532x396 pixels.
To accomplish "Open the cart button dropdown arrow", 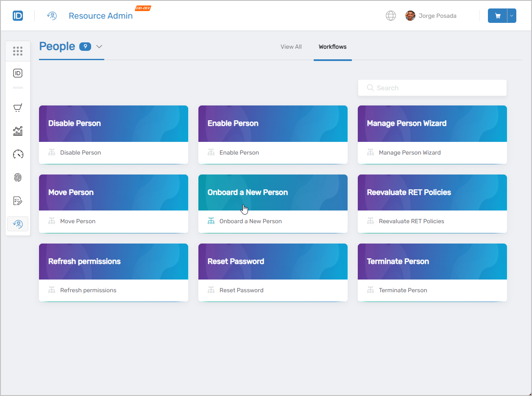I will point(512,16).
